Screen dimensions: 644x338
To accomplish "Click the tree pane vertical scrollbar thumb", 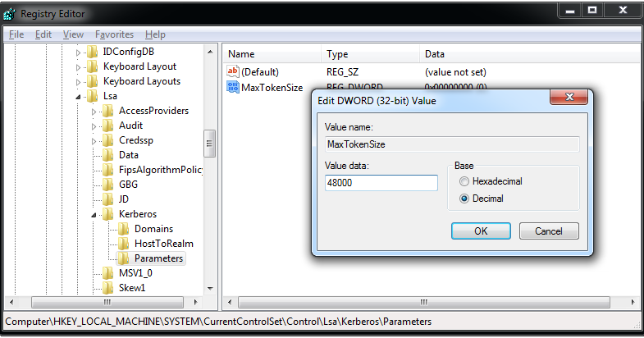I will click(x=209, y=144).
